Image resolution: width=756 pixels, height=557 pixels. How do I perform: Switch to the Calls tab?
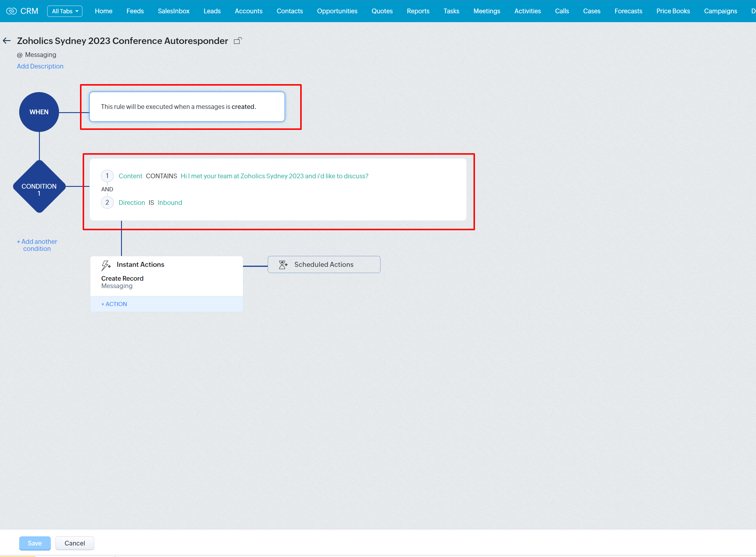click(x=562, y=11)
